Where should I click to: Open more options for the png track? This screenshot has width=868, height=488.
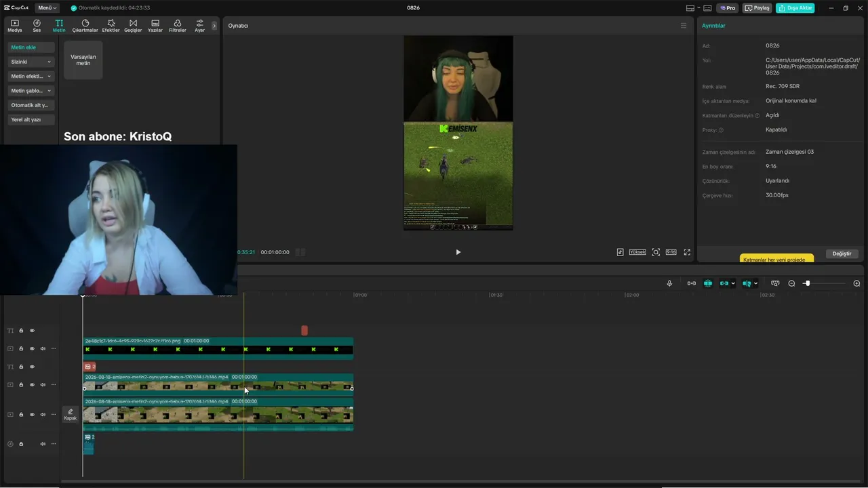pos(54,349)
